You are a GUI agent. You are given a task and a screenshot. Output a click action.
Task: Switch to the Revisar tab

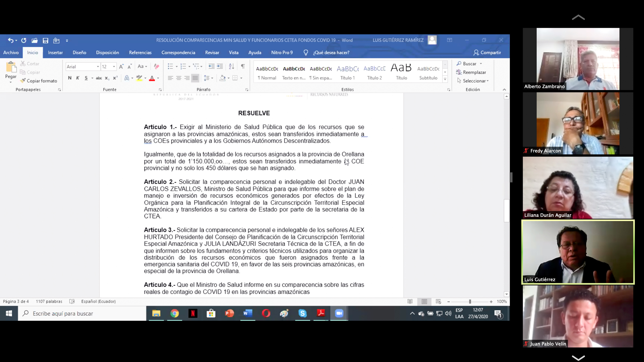tap(212, 53)
